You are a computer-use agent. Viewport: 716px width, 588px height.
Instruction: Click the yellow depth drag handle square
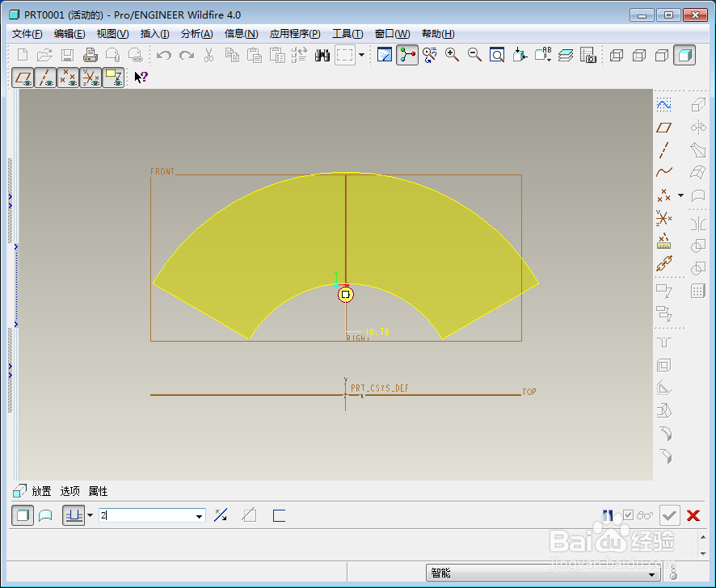click(x=346, y=295)
